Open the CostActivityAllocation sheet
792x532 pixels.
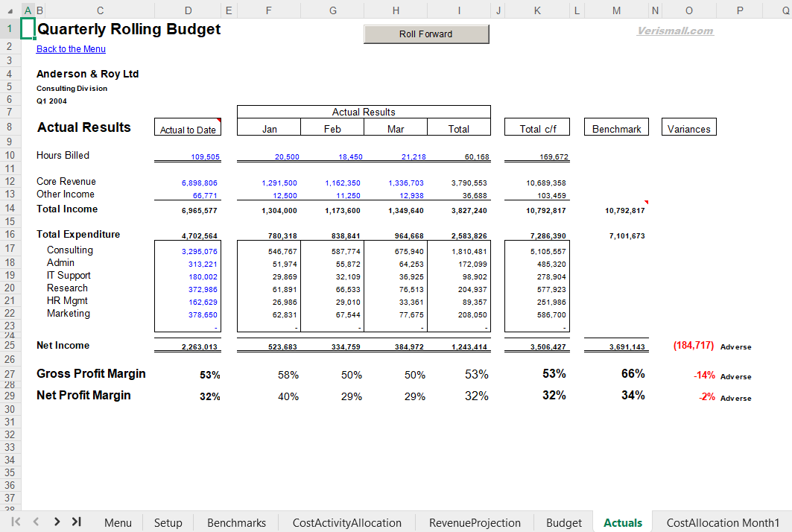click(346, 522)
